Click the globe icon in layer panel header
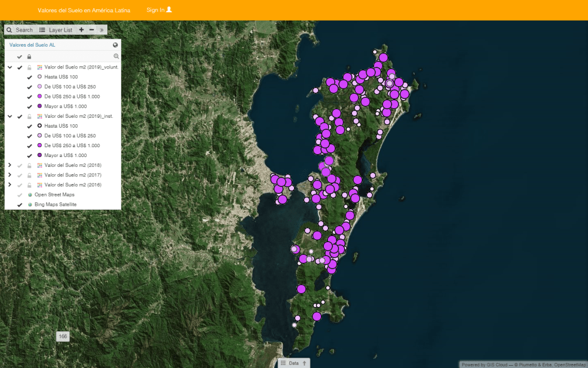 (115, 45)
